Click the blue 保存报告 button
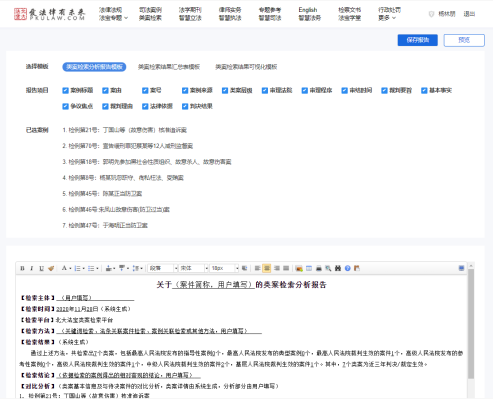This screenshot has height=399, width=493. 418,40
